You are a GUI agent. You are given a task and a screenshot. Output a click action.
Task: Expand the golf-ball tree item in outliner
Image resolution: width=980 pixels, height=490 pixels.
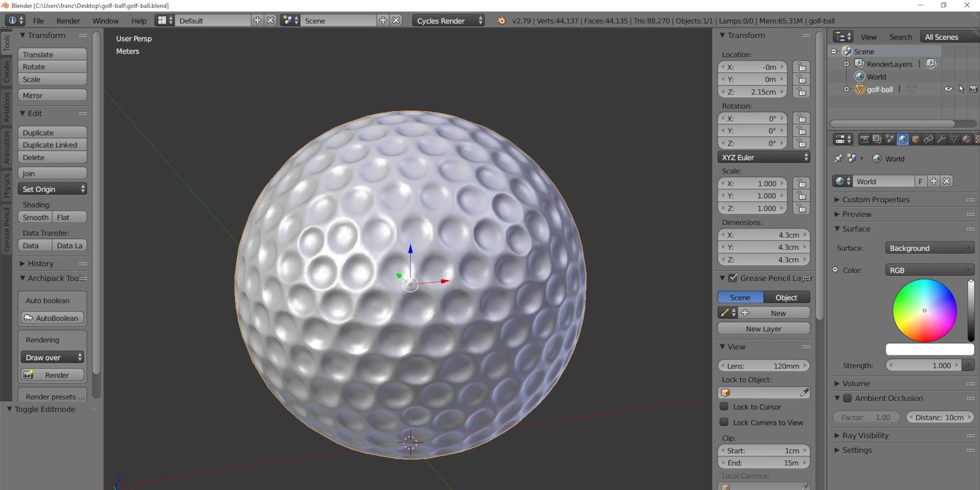click(846, 89)
